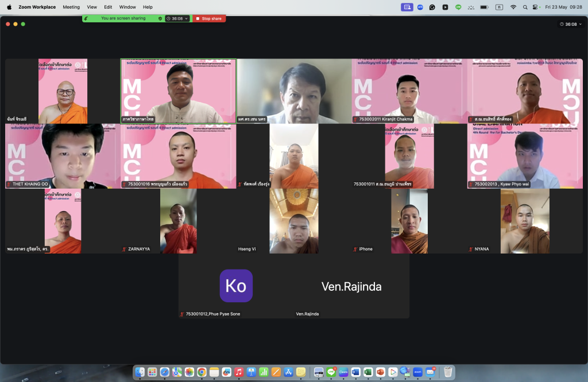Open the Window menu
This screenshot has width=588, height=382.
point(127,7)
